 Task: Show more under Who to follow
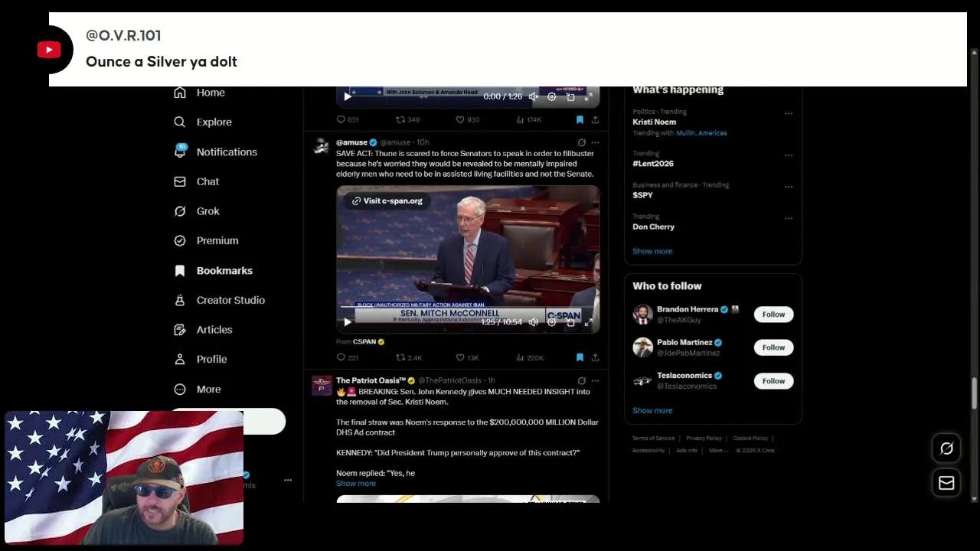coord(652,410)
